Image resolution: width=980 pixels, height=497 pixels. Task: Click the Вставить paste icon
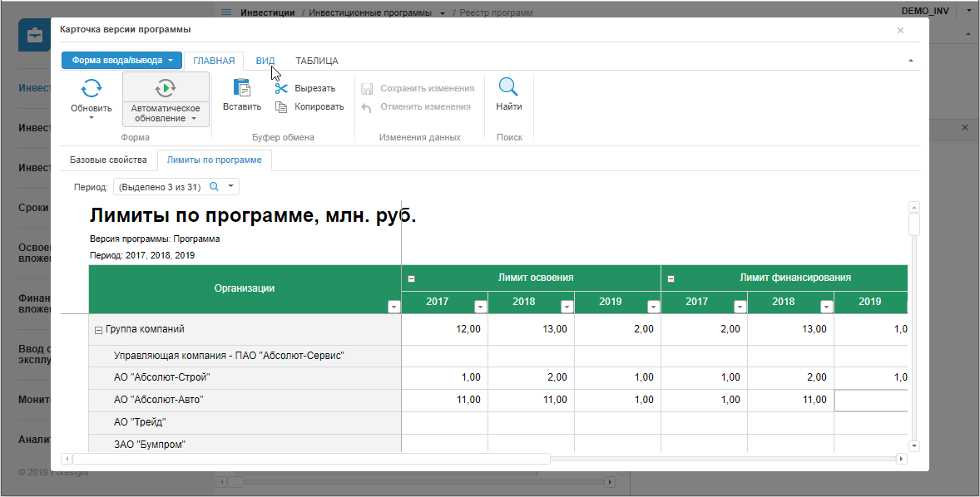click(241, 88)
